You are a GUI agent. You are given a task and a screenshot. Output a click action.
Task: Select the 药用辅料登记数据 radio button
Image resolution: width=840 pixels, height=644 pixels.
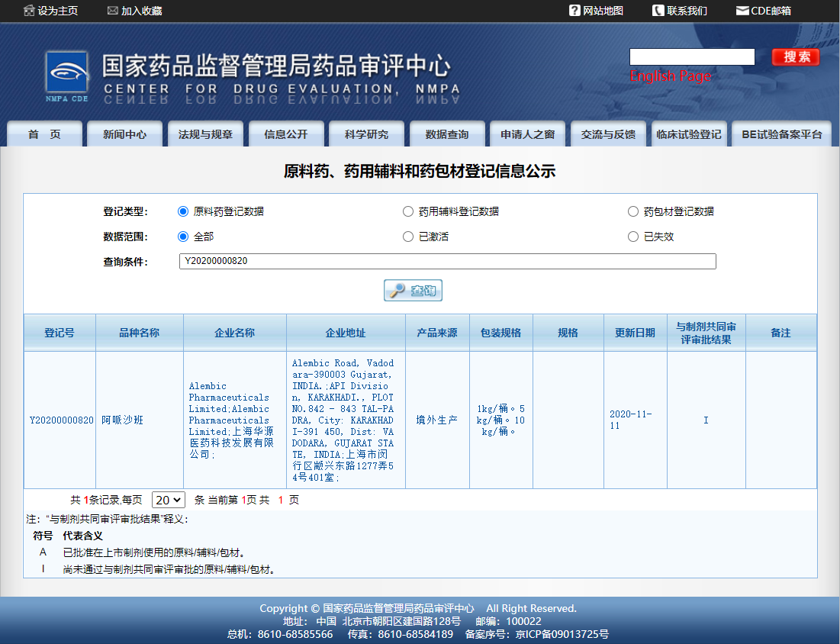tap(408, 211)
